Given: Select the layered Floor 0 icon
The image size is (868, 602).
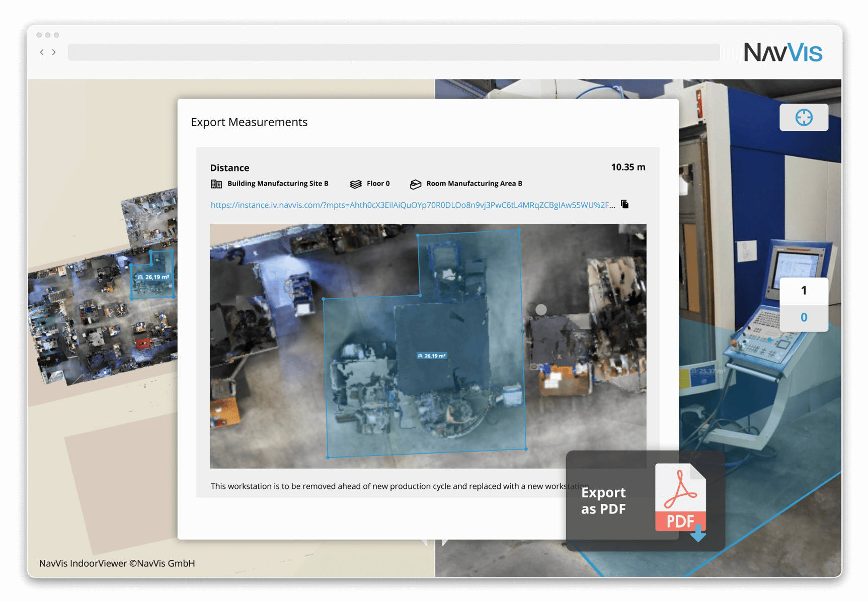Looking at the screenshot, I should pos(356,184).
